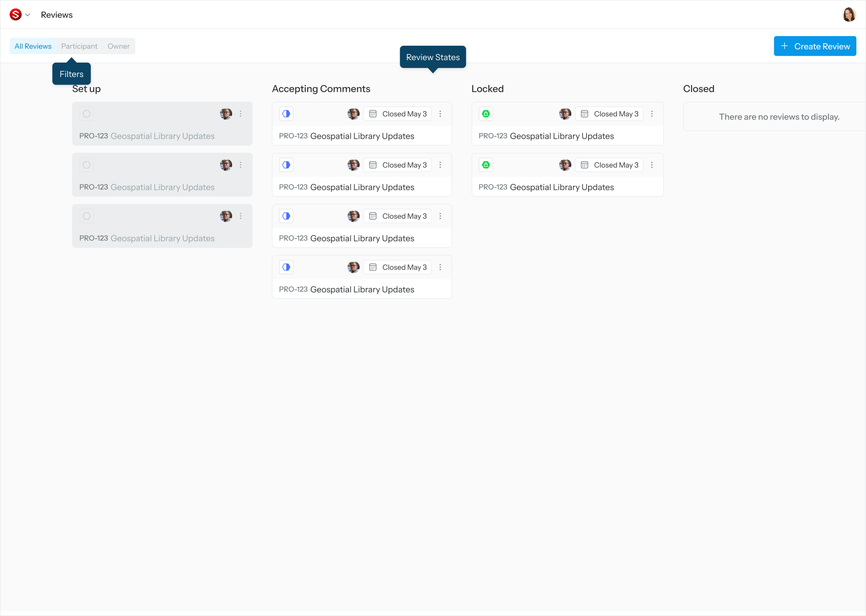Switch to the Owner filter tab
This screenshot has height=616, width=866.
pos(118,46)
